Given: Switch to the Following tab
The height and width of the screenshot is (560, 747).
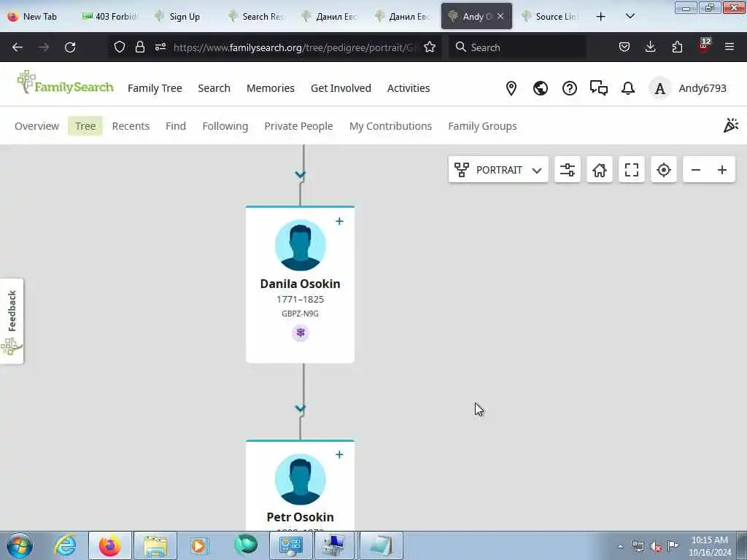Looking at the screenshot, I should click(x=225, y=125).
